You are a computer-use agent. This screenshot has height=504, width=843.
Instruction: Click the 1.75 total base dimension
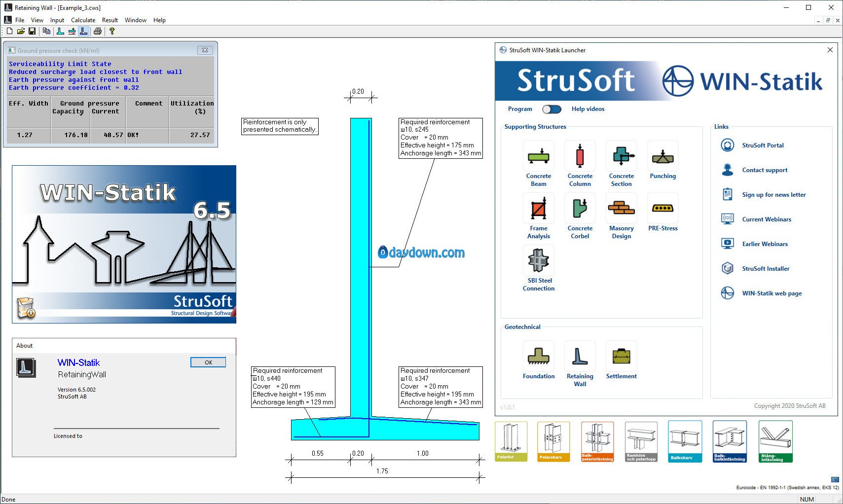382,471
